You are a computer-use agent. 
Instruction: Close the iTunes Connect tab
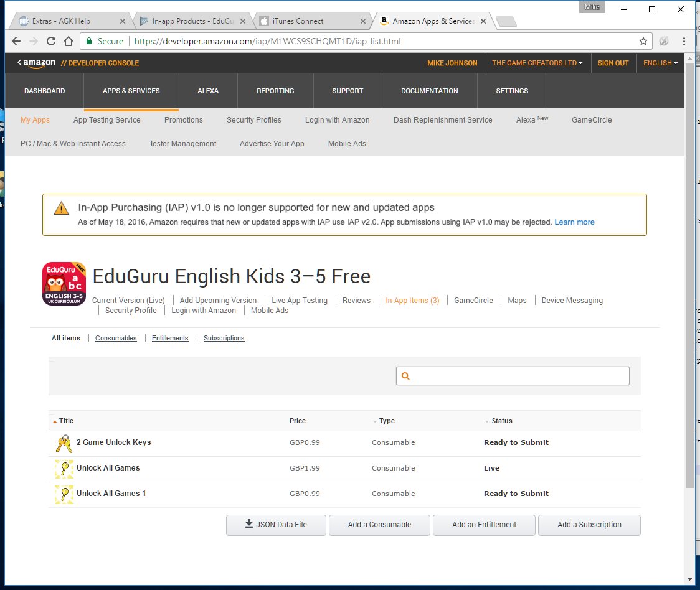pyautogui.click(x=363, y=21)
